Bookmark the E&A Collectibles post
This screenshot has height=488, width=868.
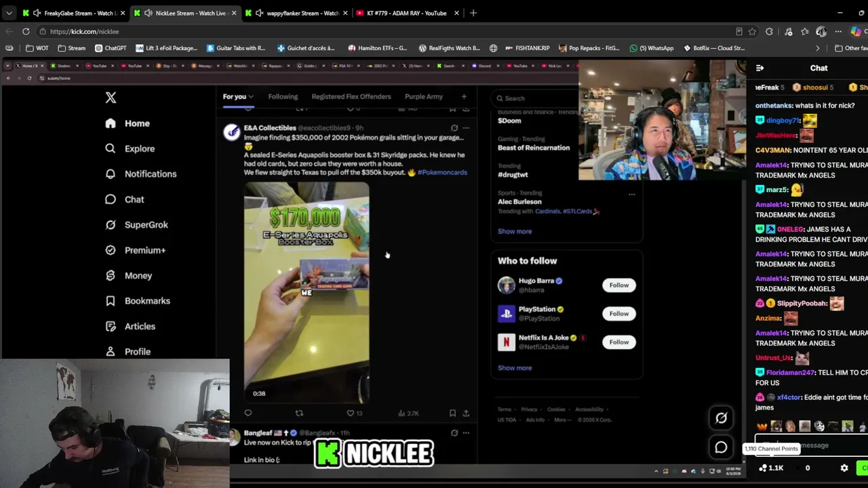pos(452,413)
